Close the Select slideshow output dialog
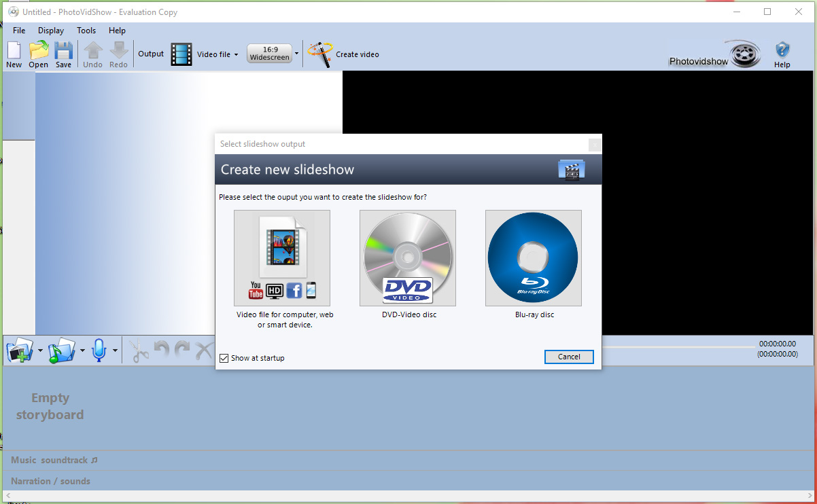 [594, 144]
